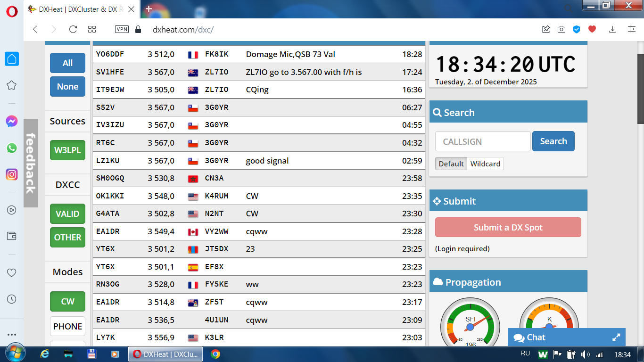Reload the dxheat.com page
The image size is (644, 362).
point(73,29)
